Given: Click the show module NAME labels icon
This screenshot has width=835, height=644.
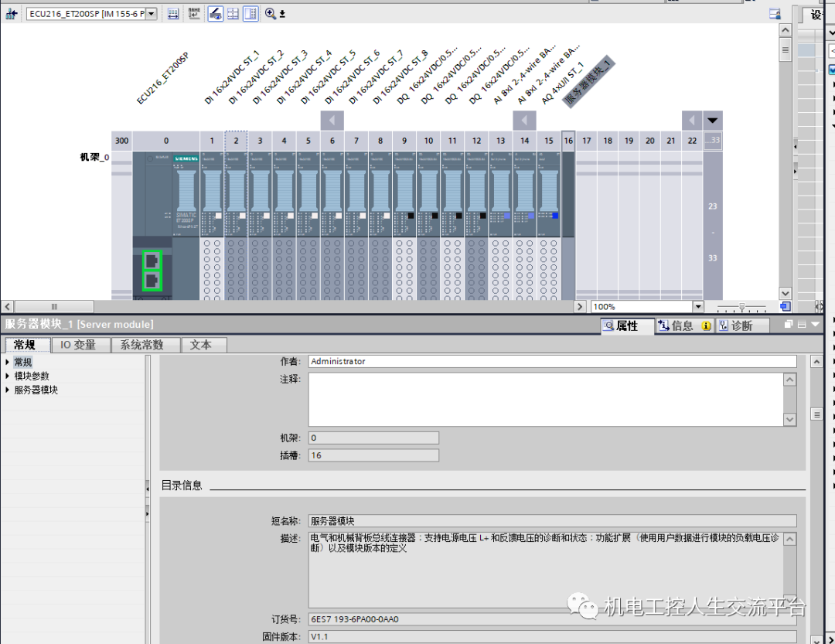Looking at the screenshot, I should [194, 14].
